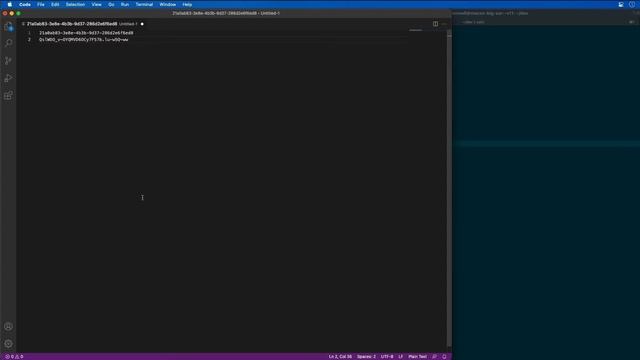Open the Go menu

point(111,4)
